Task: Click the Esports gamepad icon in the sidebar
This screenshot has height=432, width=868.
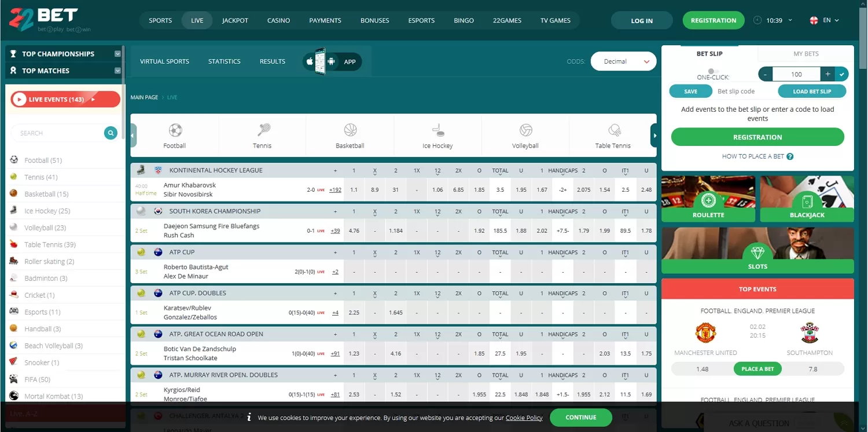Action: pyautogui.click(x=14, y=312)
